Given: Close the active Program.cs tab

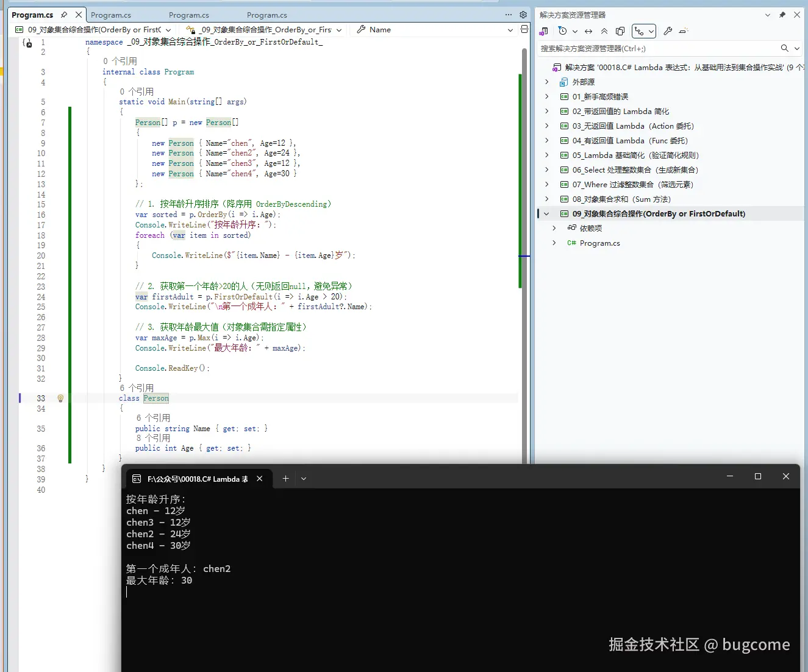Looking at the screenshot, I should [x=79, y=15].
